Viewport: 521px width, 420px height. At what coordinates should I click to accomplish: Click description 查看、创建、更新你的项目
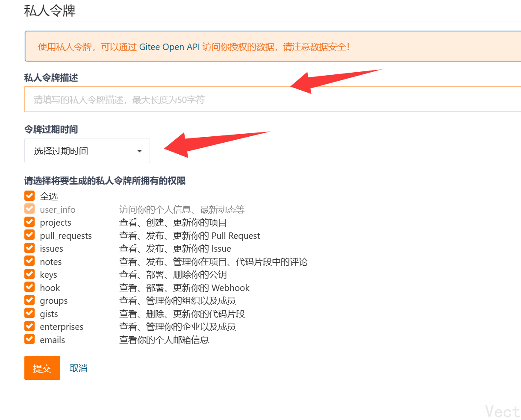(173, 223)
